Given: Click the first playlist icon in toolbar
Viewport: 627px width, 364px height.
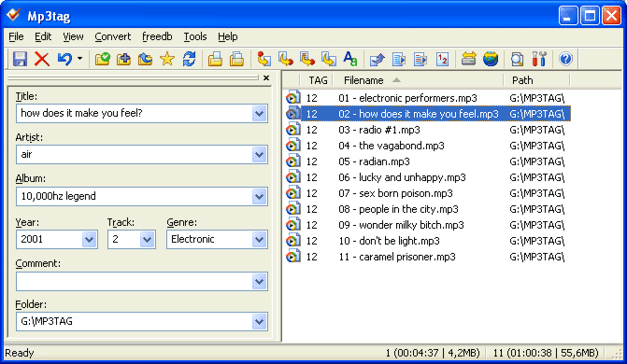Looking at the screenshot, I should click(x=215, y=59).
